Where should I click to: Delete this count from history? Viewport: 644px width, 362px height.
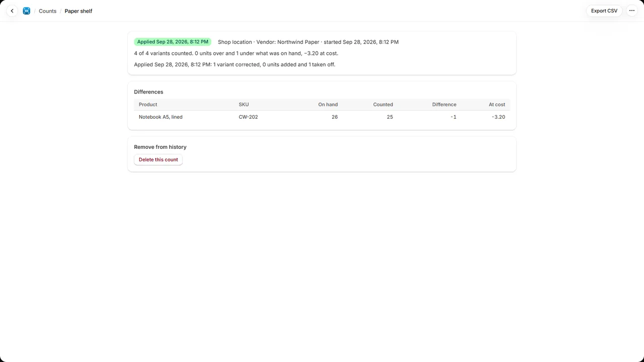coord(158,159)
